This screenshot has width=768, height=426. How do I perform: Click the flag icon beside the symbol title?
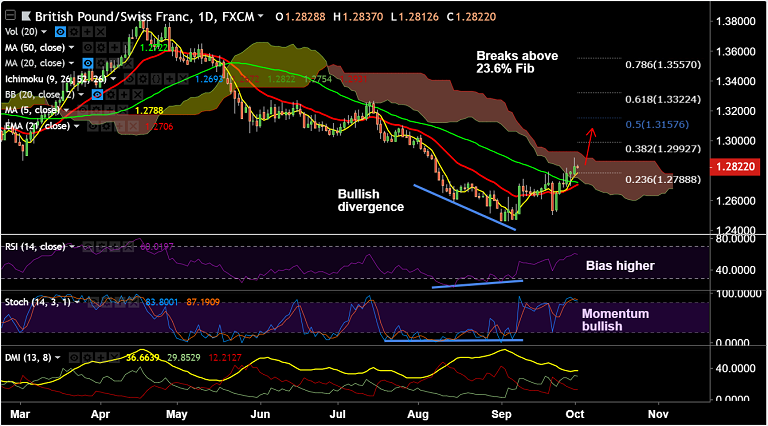pyautogui.click(x=25, y=16)
